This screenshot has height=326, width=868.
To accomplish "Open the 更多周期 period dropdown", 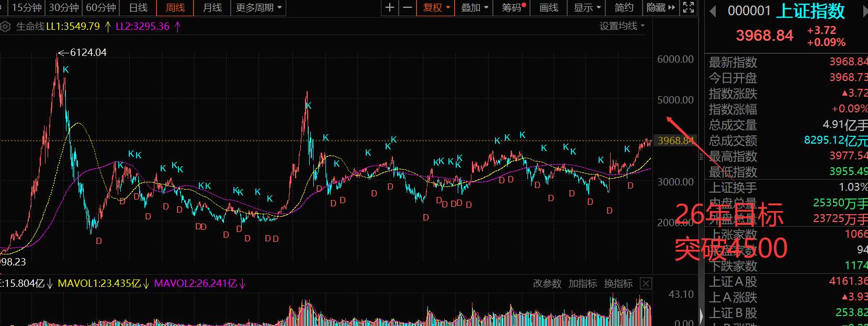I will point(258,7).
